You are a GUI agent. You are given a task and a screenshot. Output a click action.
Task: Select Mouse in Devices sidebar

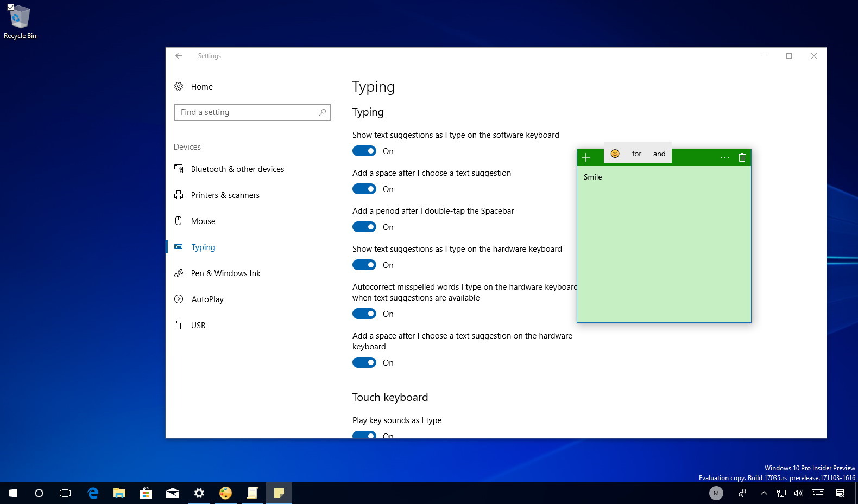click(x=194, y=221)
